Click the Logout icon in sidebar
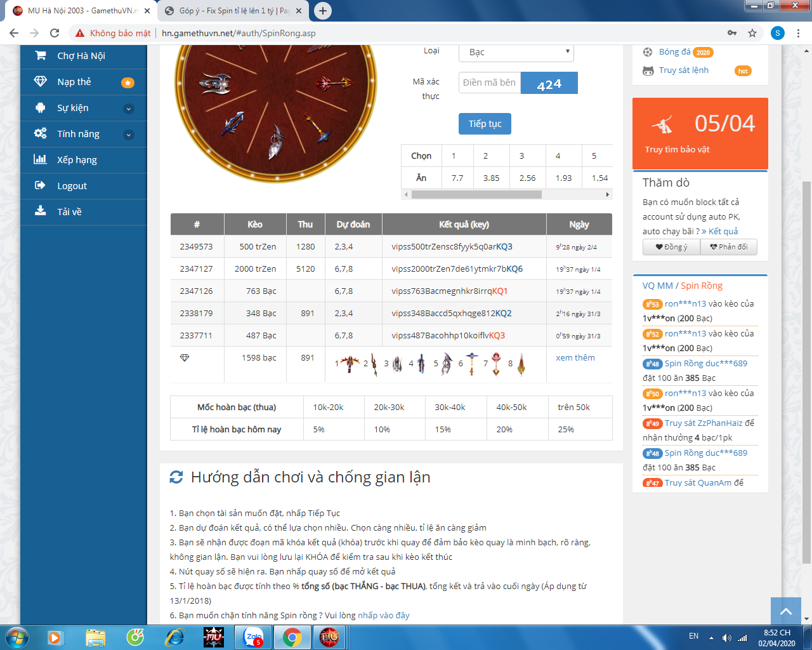The height and width of the screenshot is (650, 812). (x=41, y=185)
